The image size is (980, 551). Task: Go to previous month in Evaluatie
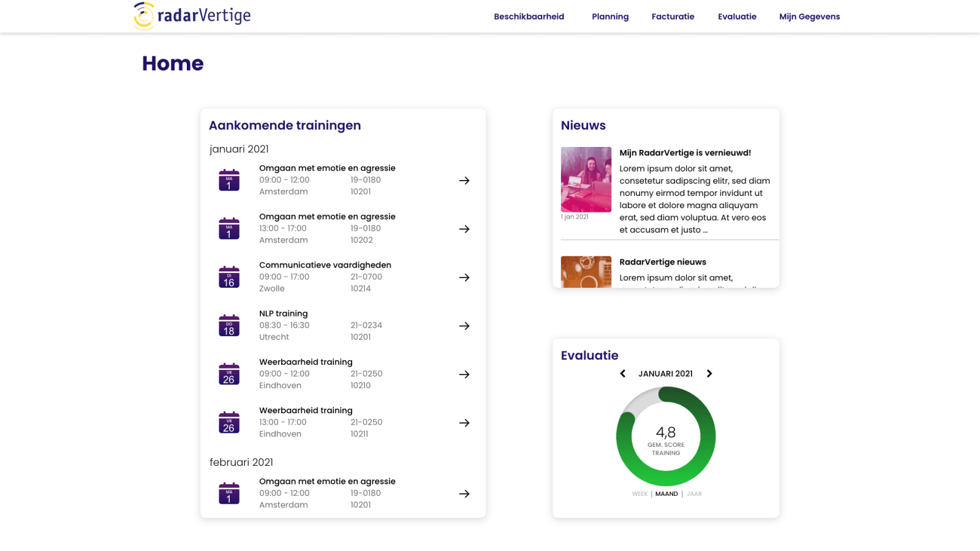(x=623, y=373)
